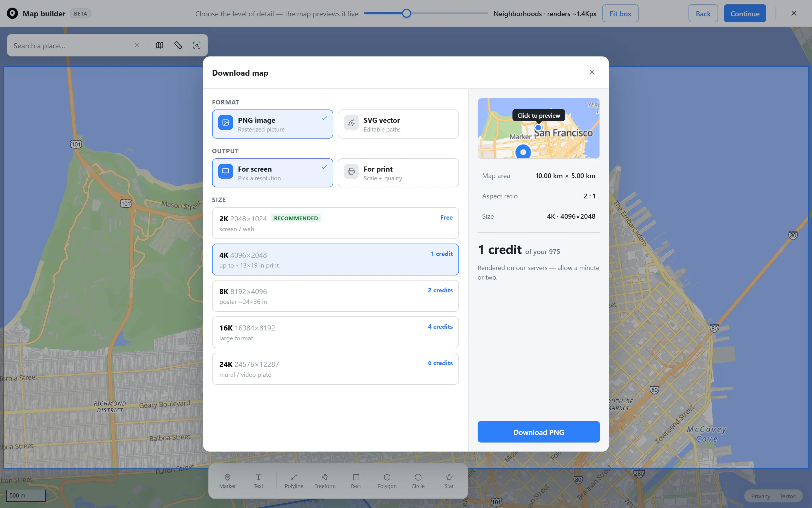Open the Privacy link

click(x=760, y=496)
